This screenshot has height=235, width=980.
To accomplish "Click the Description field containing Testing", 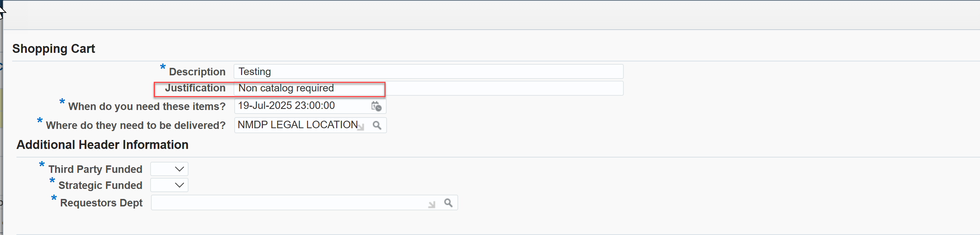I will coord(428,71).
